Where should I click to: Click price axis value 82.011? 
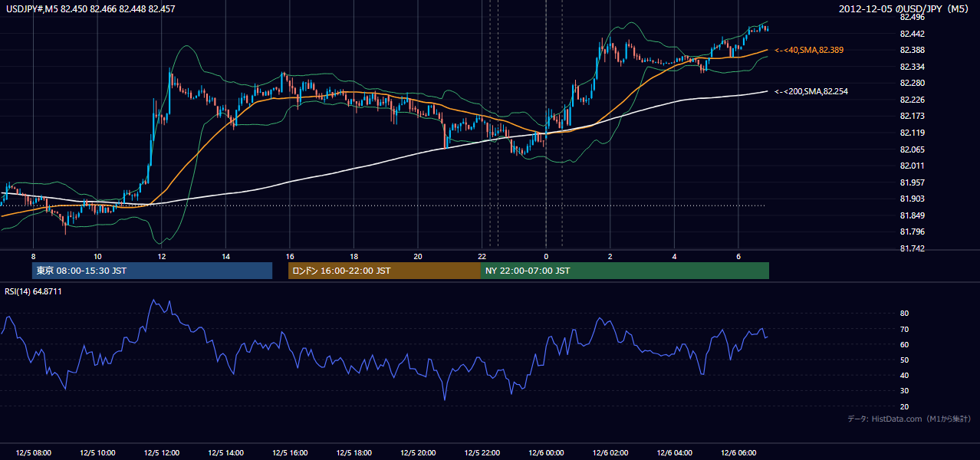click(x=913, y=166)
